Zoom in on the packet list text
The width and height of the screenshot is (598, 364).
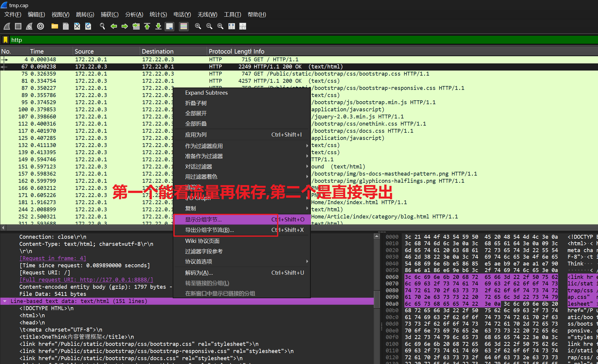coord(198,26)
